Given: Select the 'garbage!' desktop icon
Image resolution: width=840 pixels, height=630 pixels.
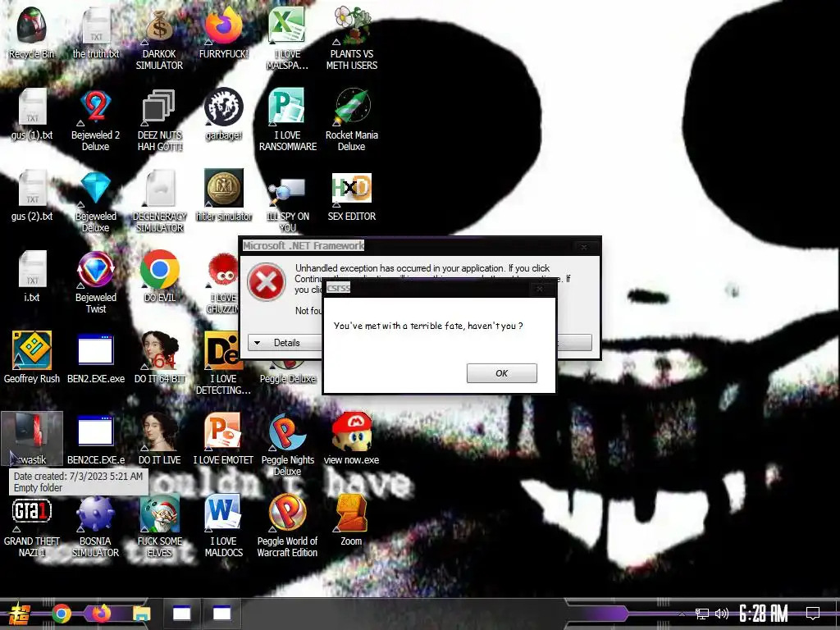Looking at the screenshot, I should [223, 114].
